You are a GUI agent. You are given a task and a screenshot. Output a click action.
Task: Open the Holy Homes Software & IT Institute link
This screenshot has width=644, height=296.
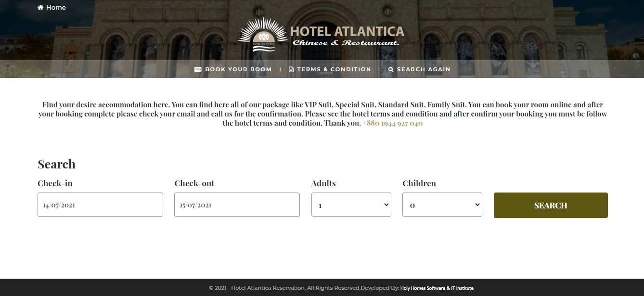[x=437, y=288]
